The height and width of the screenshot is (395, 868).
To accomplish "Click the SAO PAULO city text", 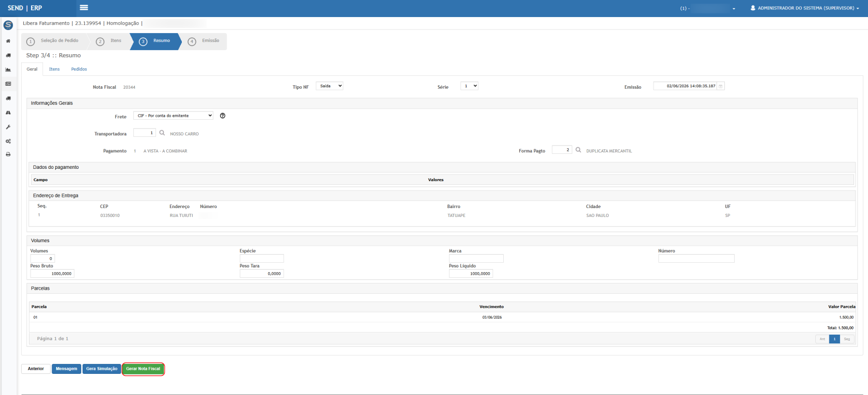I will coord(597,215).
